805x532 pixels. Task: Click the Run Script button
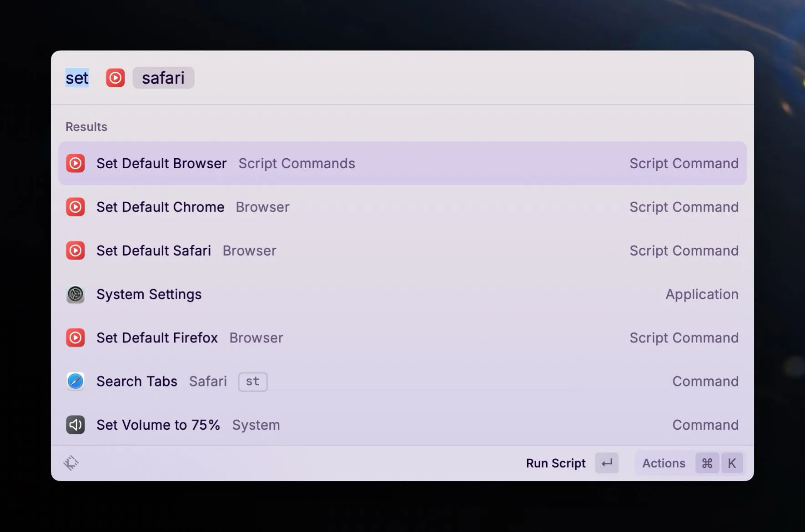point(556,463)
